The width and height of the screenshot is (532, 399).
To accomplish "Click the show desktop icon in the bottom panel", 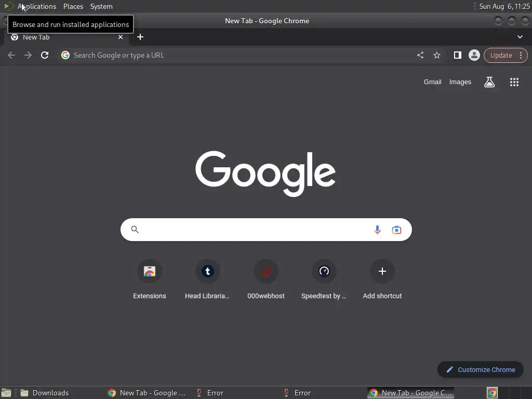I will (6, 393).
